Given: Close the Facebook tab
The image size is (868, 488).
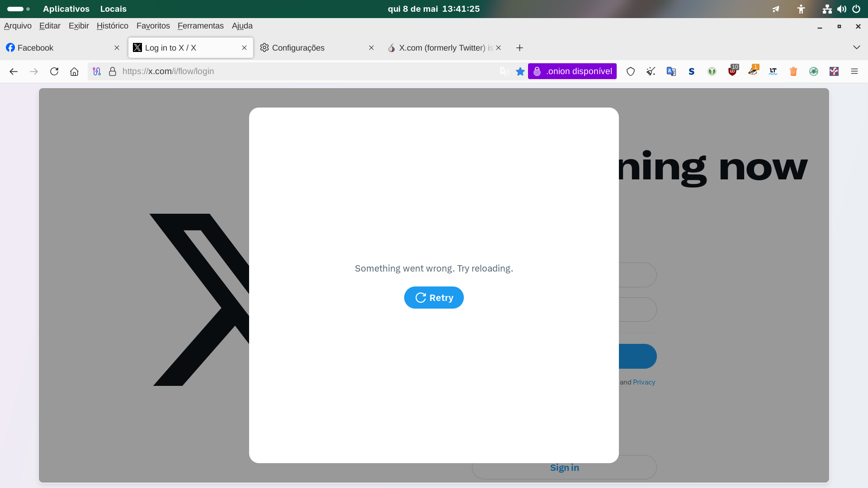Looking at the screenshot, I should click(x=117, y=48).
